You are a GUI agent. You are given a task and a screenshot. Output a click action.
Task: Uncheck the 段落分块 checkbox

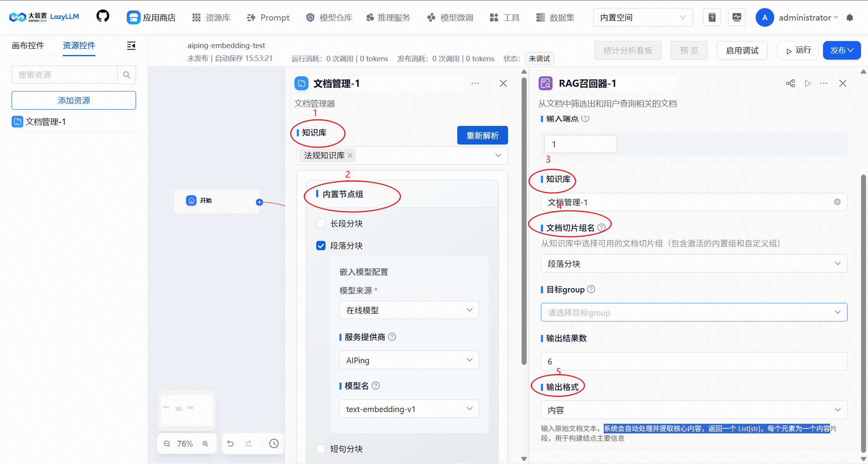click(321, 245)
